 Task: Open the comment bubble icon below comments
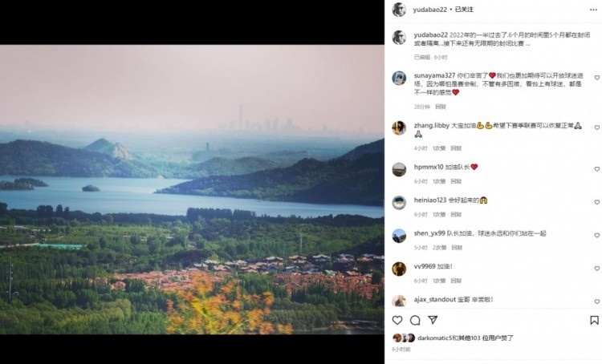tap(415, 320)
